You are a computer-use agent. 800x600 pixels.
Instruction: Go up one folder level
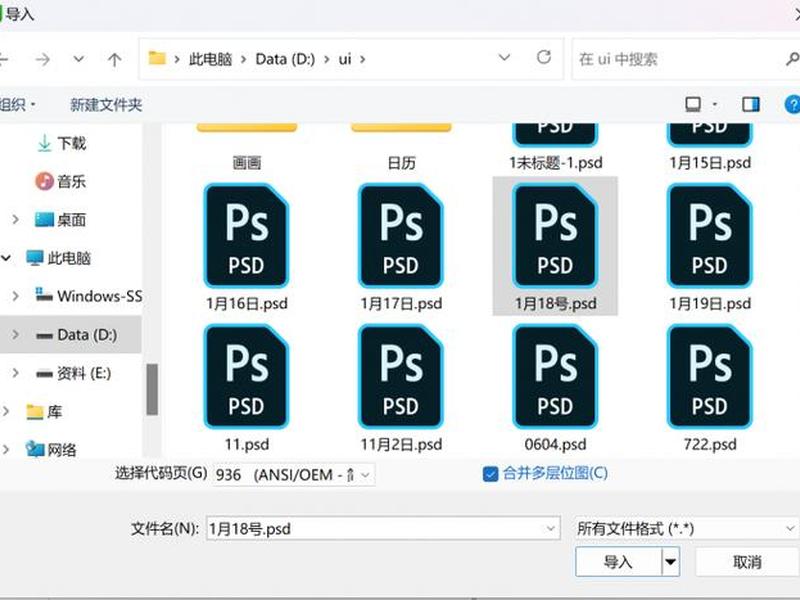pyautogui.click(x=114, y=60)
